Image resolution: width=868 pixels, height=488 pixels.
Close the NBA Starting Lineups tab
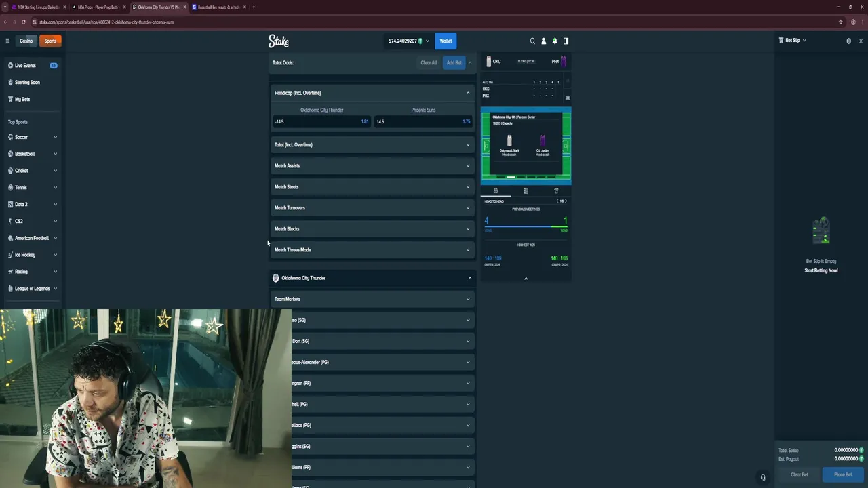(64, 7)
